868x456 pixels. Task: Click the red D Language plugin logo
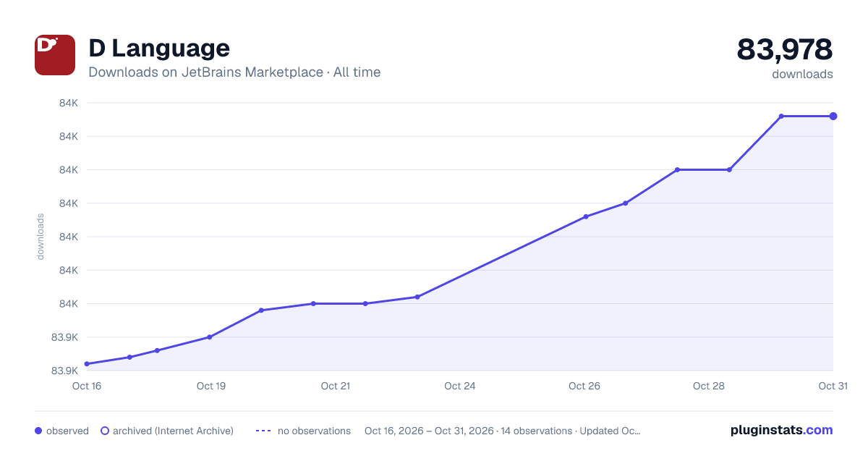pos(55,55)
